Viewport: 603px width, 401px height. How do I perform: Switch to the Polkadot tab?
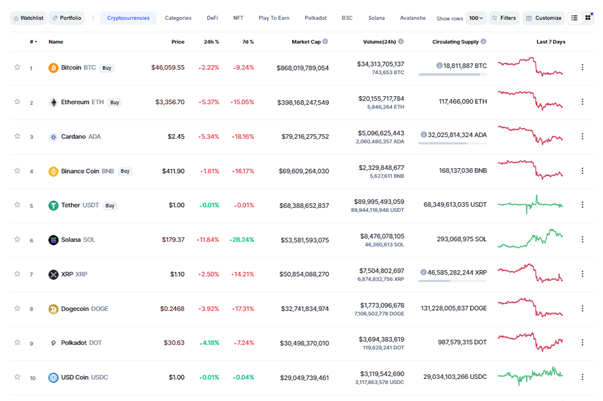(x=316, y=18)
